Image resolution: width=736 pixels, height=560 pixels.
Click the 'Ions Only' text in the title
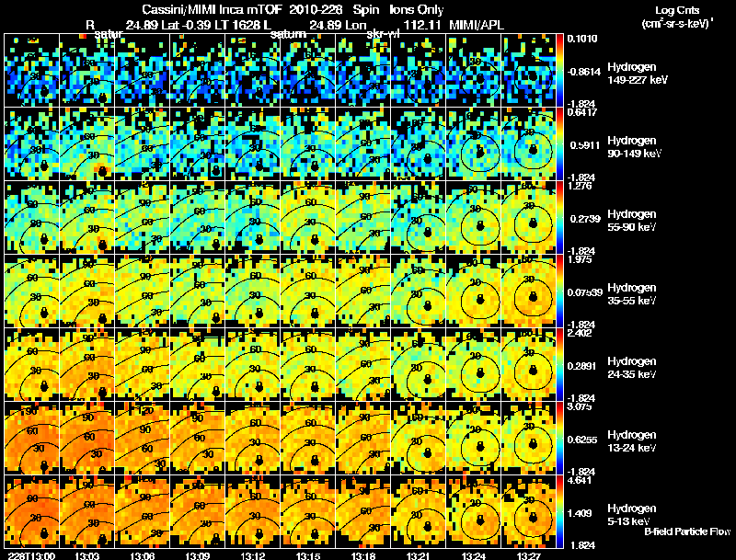pyautogui.click(x=417, y=10)
